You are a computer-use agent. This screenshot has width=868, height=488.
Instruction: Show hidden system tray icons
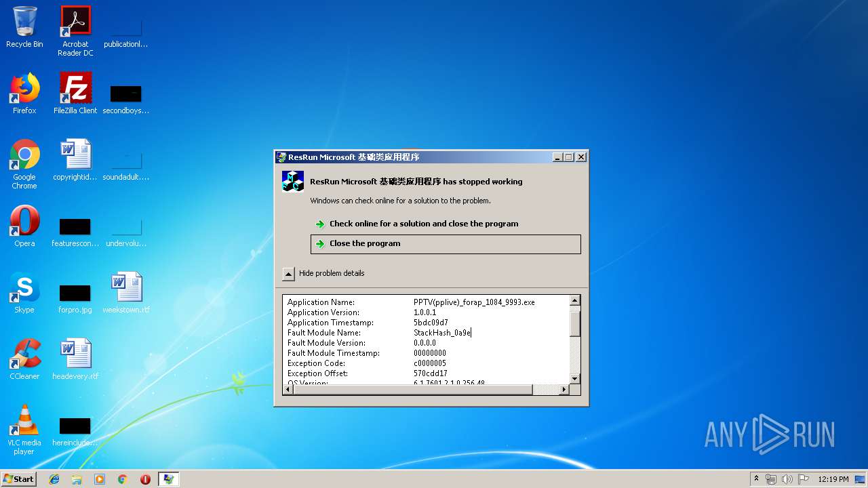pyautogui.click(x=756, y=479)
